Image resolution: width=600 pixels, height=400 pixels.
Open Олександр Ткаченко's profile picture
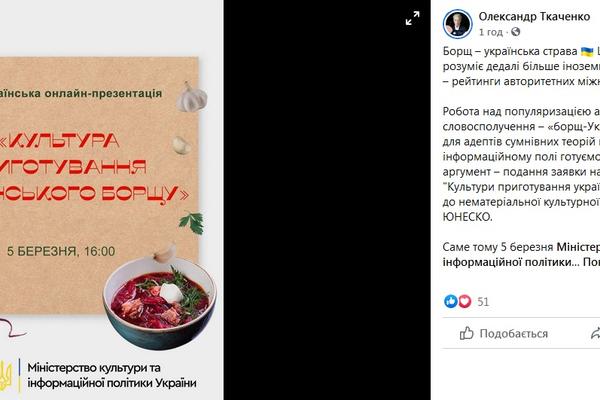pyautogui.click(x=457, y=24)
